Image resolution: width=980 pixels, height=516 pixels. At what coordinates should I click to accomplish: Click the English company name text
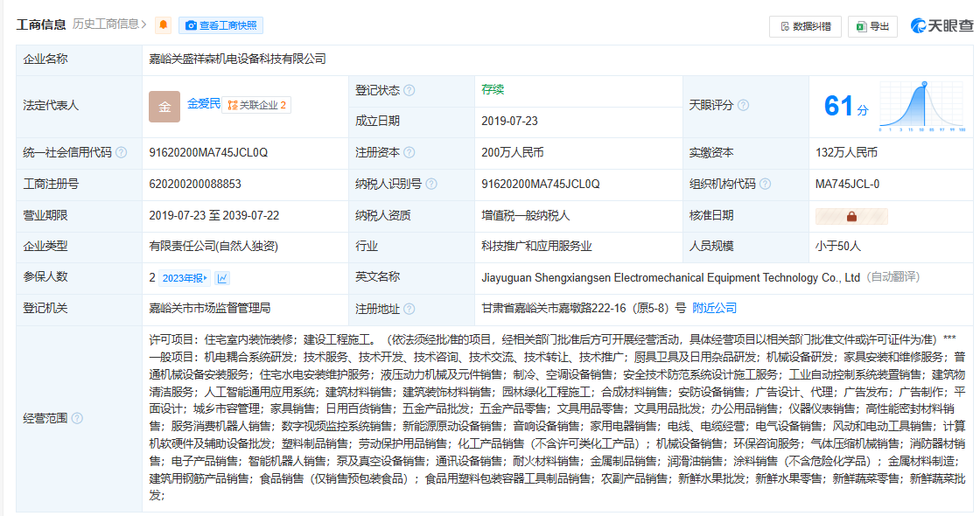coord(670,277)
